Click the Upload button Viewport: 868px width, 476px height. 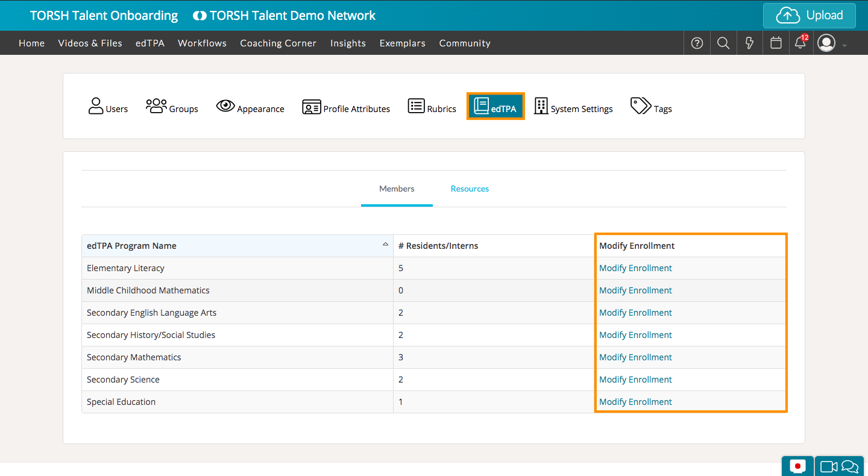[810, 16]
